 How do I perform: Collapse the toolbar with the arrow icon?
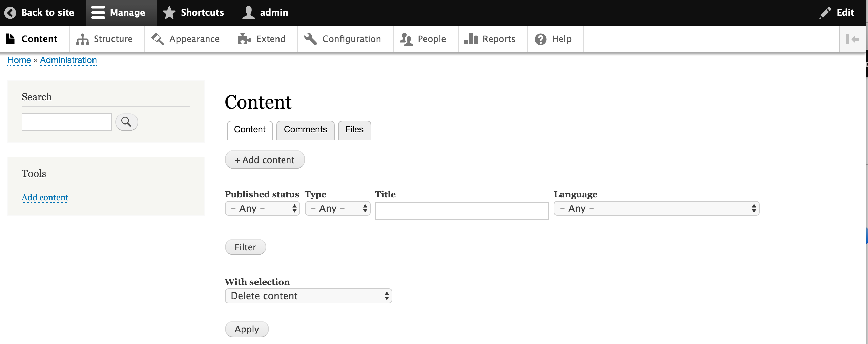(854, 39)
